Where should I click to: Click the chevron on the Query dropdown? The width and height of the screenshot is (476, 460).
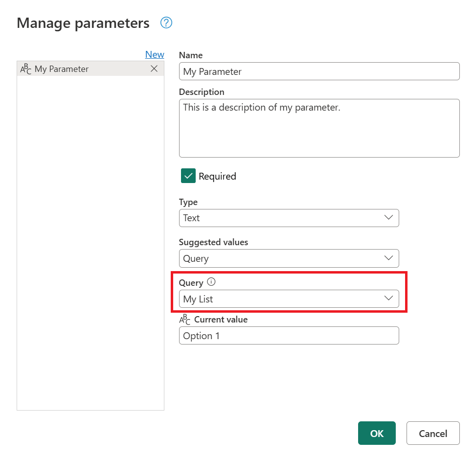389,298
